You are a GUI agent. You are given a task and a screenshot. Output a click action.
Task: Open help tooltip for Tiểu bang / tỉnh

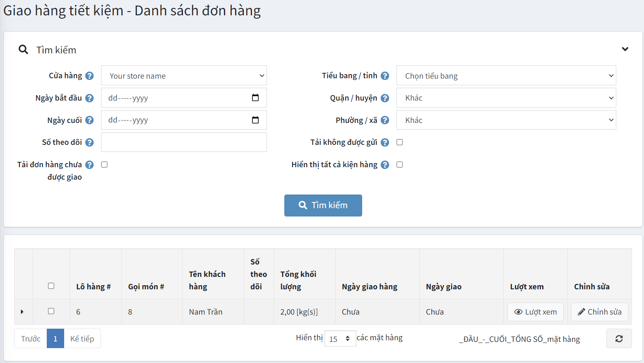pos(385,76)
